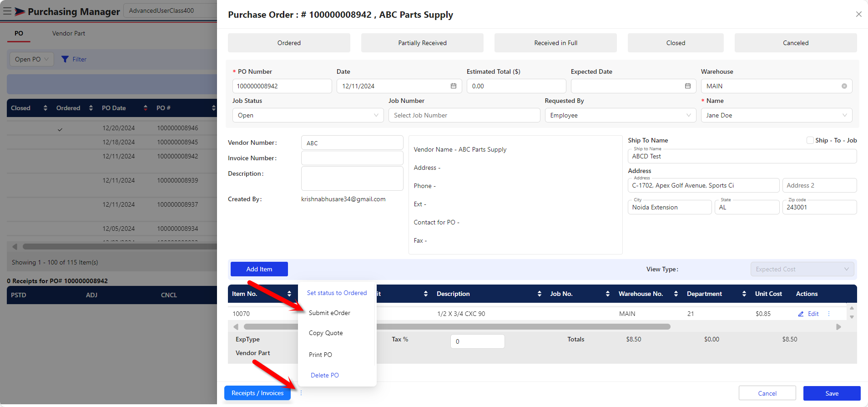
Task: Click the Tax % input field
Action: click(x=478, y=341)
